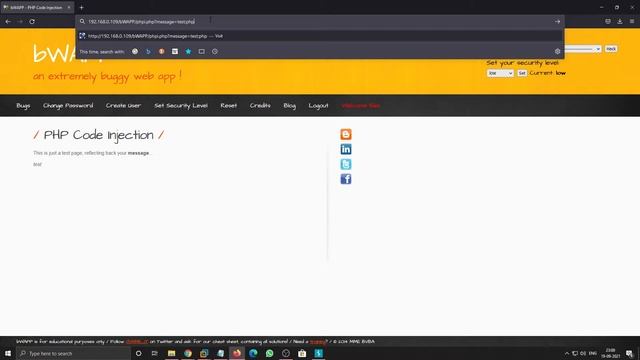The image size is (640, 360).
Task: Open the Twitter social icon
Action: (346, 164)
